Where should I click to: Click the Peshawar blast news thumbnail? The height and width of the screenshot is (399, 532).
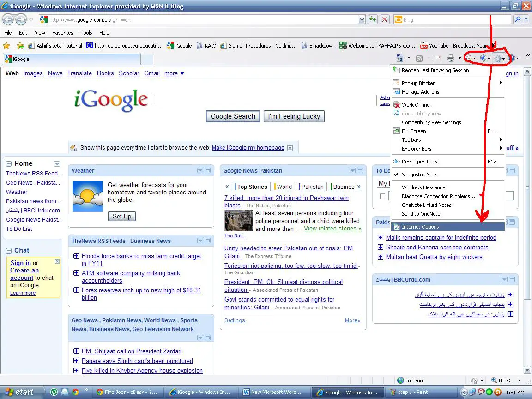(x=238, y=221)
